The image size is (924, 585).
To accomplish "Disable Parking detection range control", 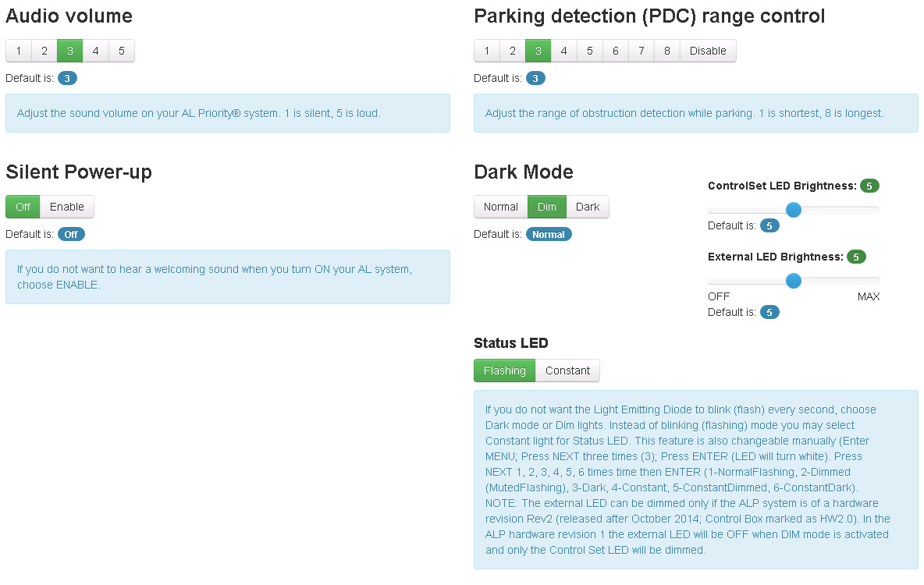I will tap(708, 51).
